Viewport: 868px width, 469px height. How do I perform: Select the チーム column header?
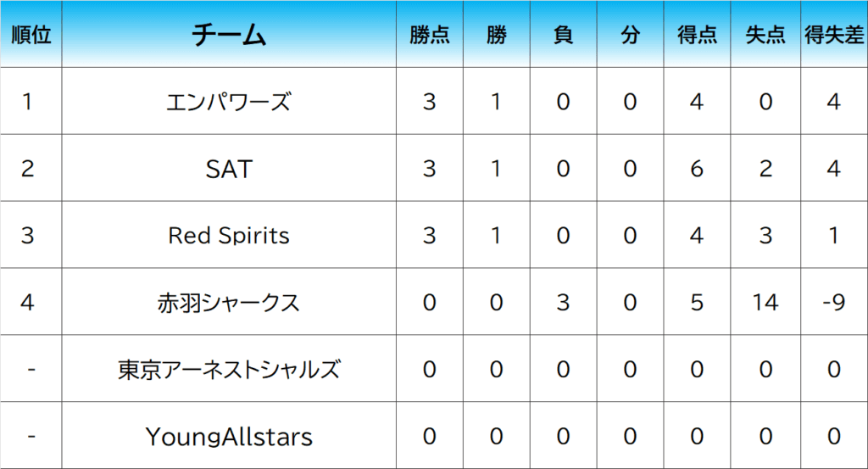229,35
